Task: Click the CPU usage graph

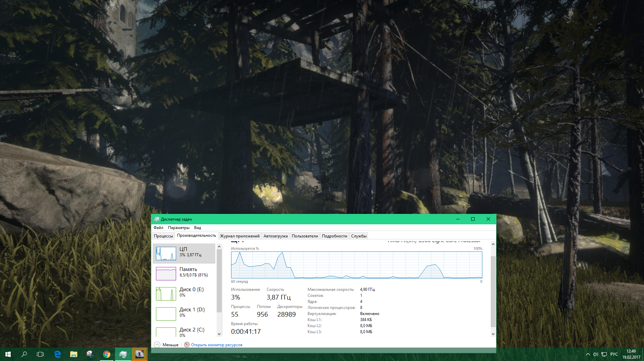Action: point(357,265)
